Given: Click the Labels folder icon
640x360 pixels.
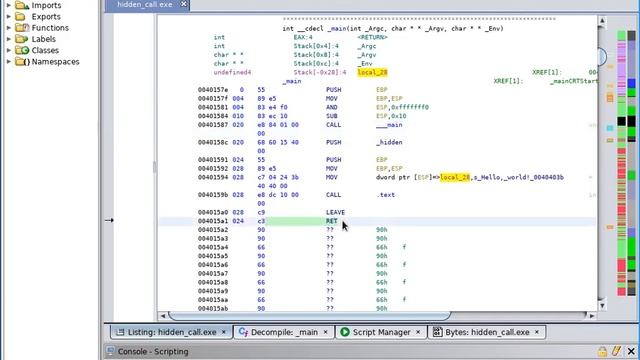Looking at the screenshot, I should tap(21, 39).
